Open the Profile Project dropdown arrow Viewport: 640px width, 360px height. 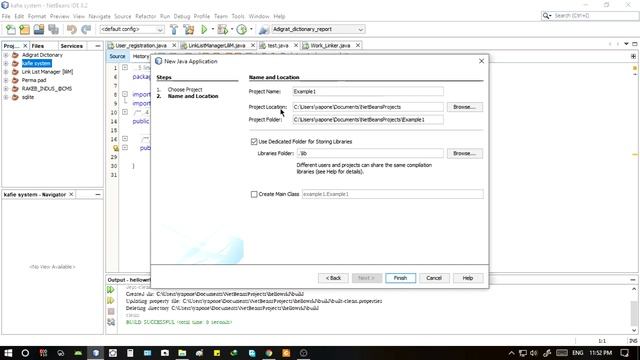[251, 29]
